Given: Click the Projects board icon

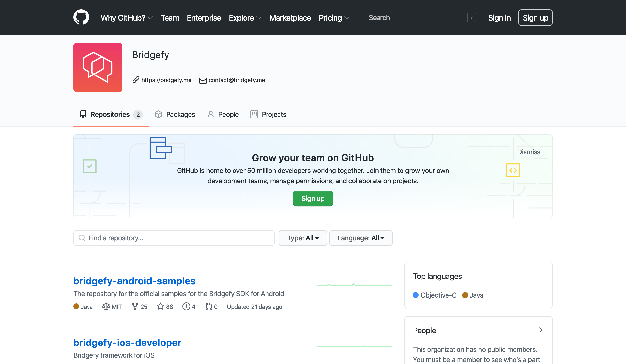Looking at the screenshot, I should click(254, 114).
